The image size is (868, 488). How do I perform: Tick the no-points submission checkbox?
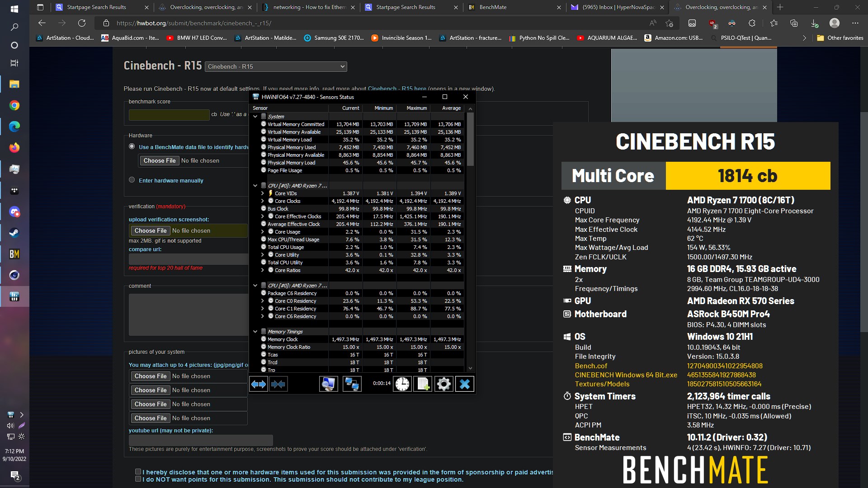138,479
